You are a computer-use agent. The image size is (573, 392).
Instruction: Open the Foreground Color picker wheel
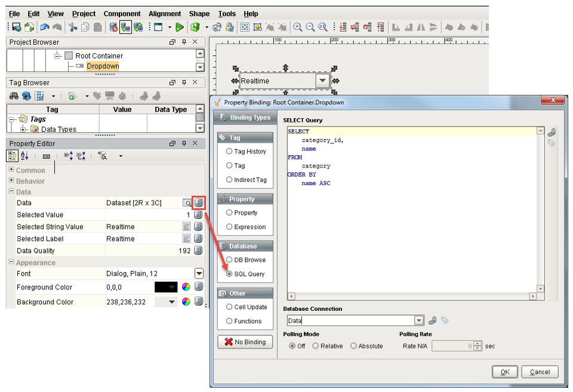point(187,287)
